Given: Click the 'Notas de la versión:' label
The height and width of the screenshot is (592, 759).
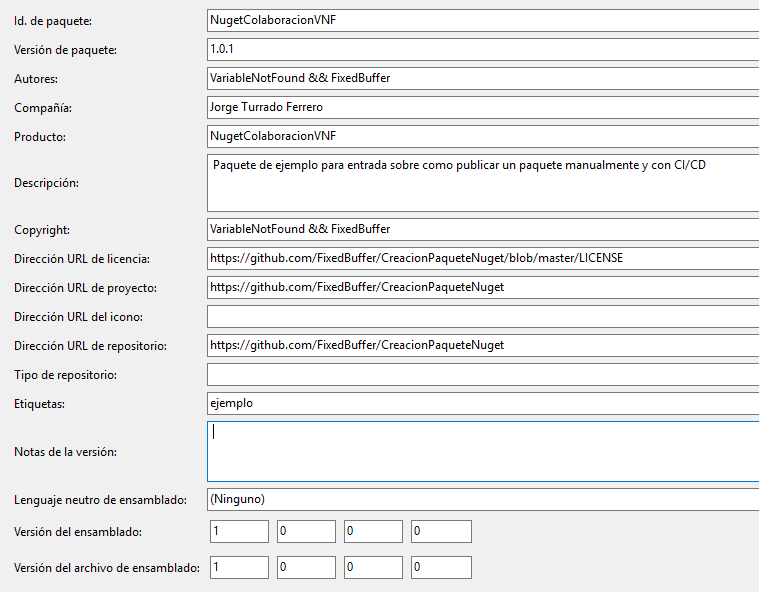Looking at the screenshot, I should coord(65,452).
